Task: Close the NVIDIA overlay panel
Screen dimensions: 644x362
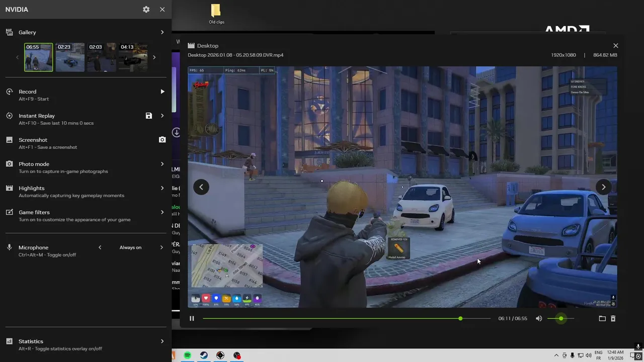Action: click(x=162, y=10)
